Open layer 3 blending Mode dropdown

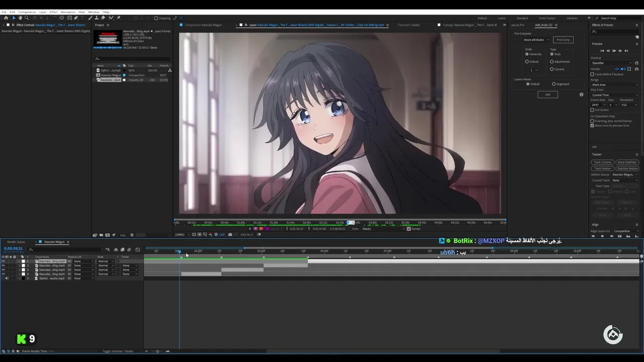pyautogui.click(x=105, y=269)
